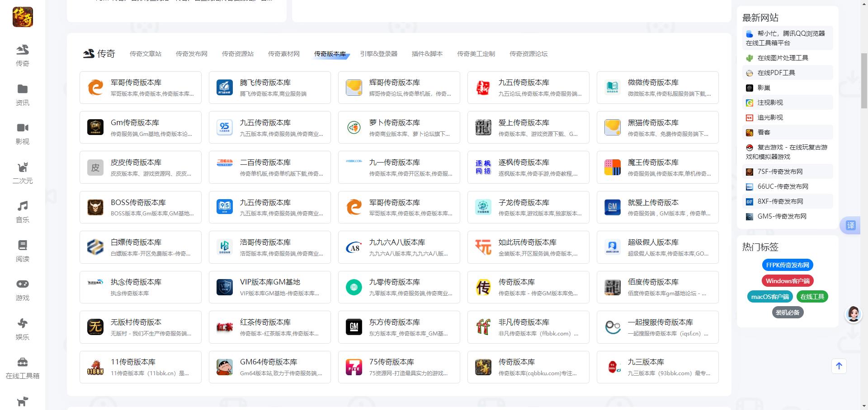Switch to 插件&脚本 tab
Image resolution: width=868 pixels, height=410 pixels.
point(427,54)
